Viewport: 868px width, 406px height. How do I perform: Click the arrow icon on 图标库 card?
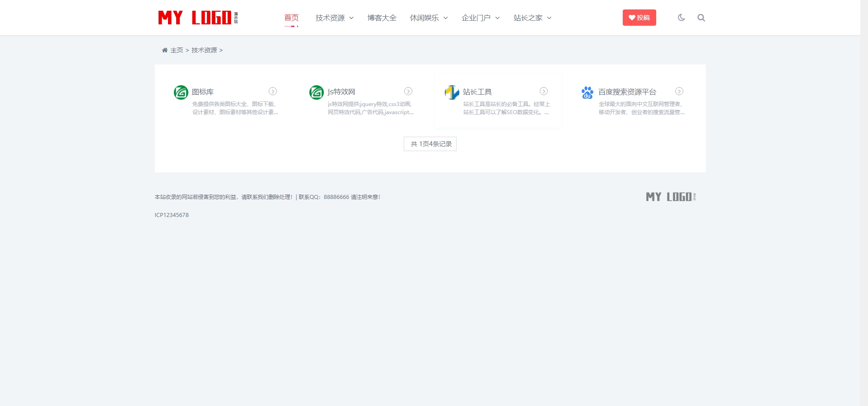pyautogui.click(x=273, y=91)
